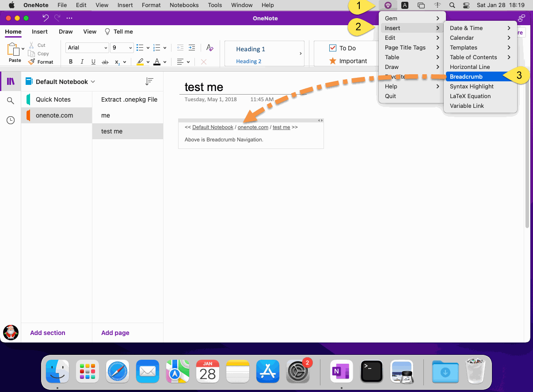Check the To Do tag checkbox
Viewport: 533px width, 392px height.
click(333, 48)
